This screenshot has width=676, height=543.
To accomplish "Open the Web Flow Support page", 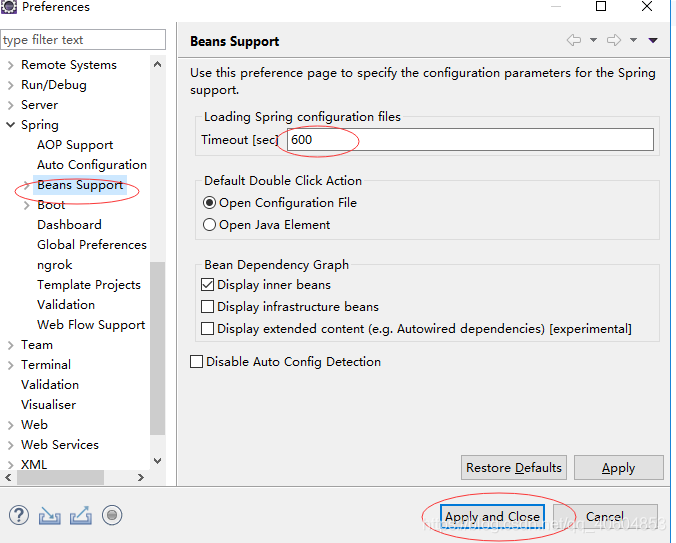I will 91,325.
